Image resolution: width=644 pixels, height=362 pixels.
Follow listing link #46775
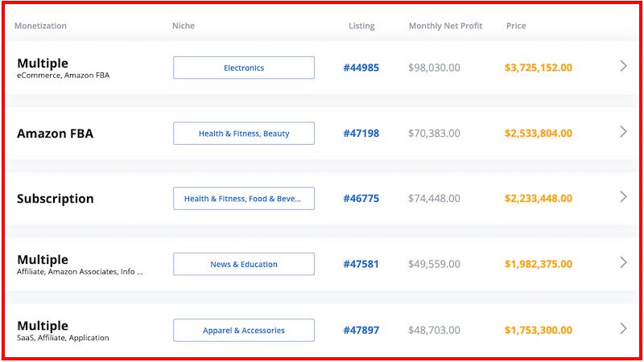361,199
